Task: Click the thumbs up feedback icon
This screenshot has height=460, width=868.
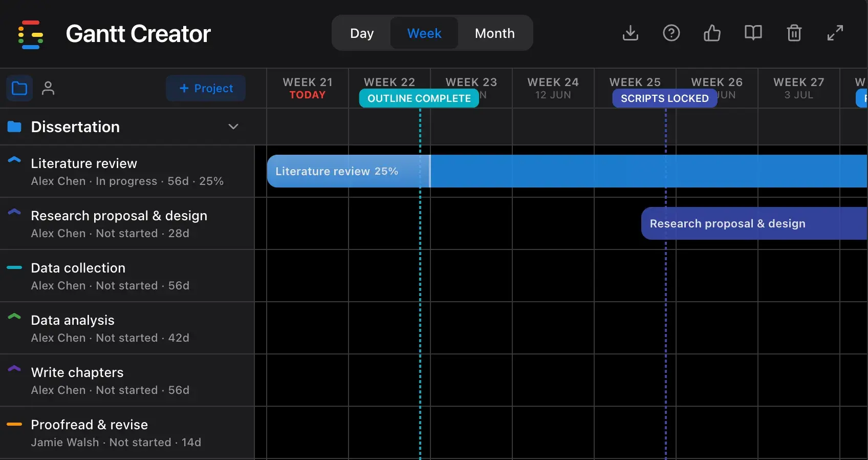Action: click(x=712, y=33)
